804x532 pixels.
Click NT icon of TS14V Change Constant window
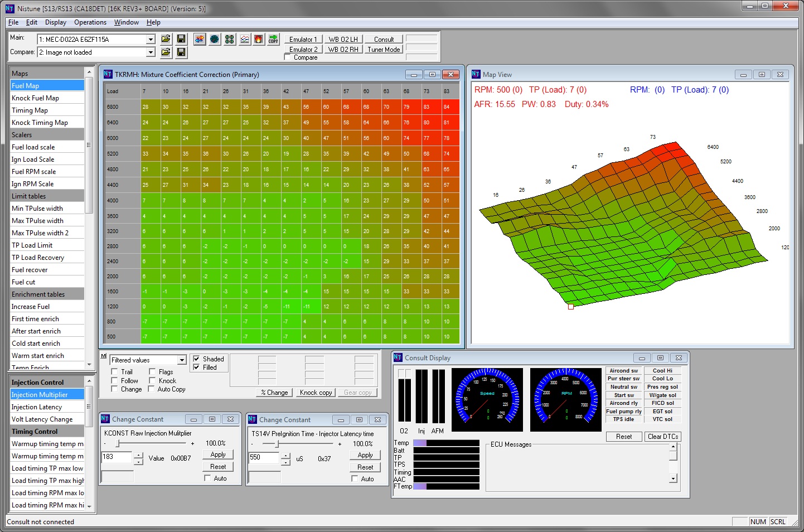click(252, 419)
